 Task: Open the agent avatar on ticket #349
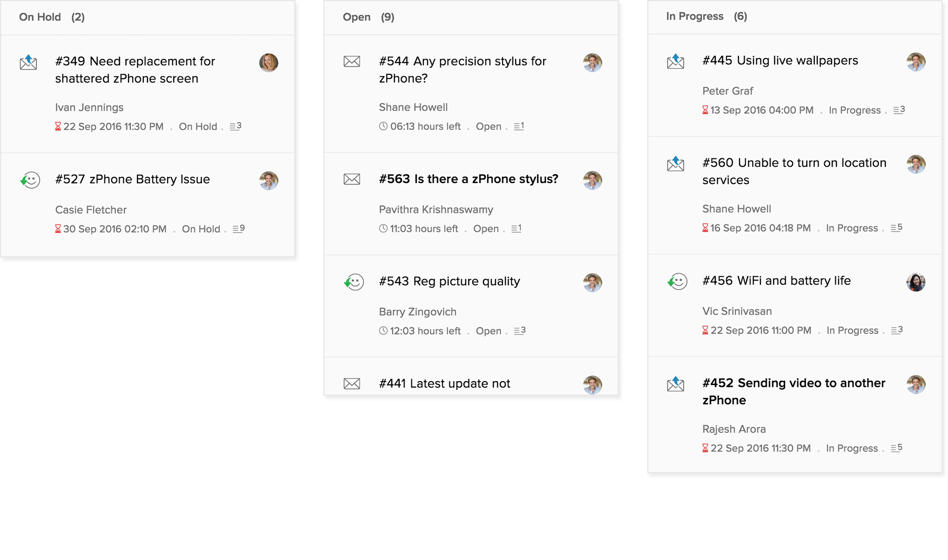coord(269,63)
